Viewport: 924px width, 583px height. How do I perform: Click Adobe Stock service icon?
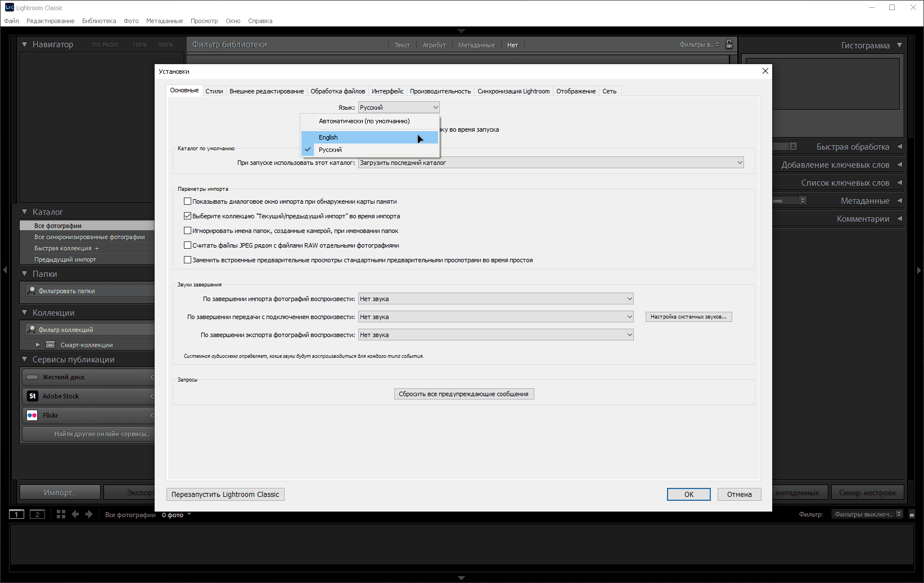coord(33,396)
